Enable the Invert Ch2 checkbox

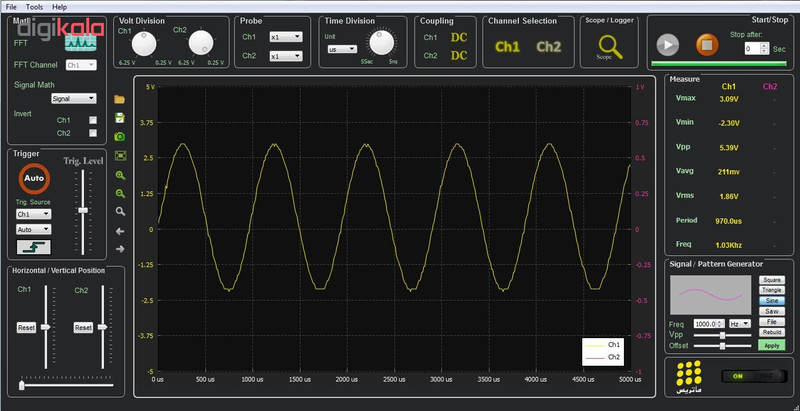coord(93,132)
